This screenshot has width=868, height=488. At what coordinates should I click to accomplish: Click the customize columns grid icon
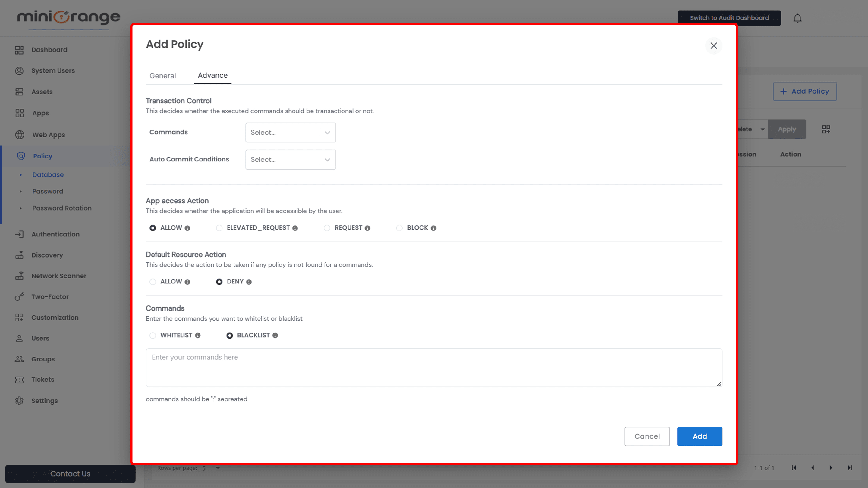click(826, 129)
